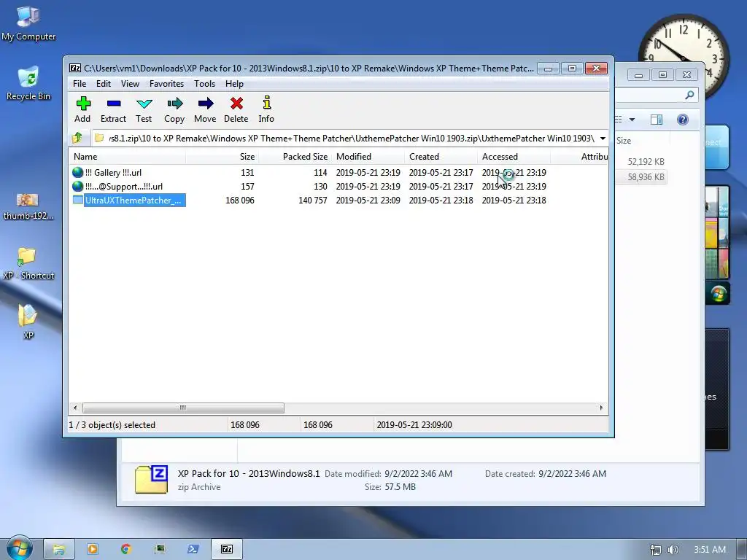The image size is (747, 560).
Task: Sort by Modified column
Action: click(x=368, y=157)
